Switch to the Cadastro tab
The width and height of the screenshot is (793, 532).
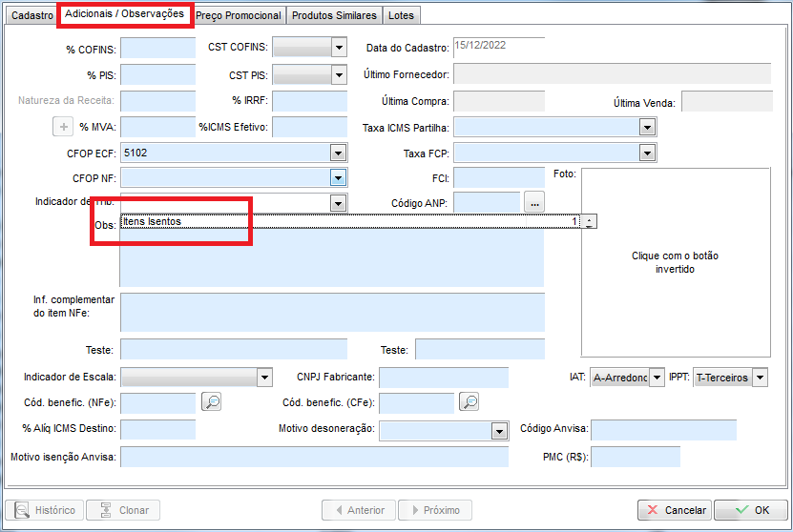pos(32,16)
